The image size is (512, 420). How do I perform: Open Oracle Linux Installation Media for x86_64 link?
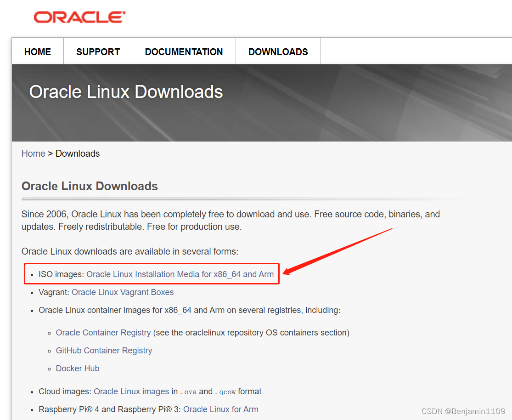pos(180,274)
